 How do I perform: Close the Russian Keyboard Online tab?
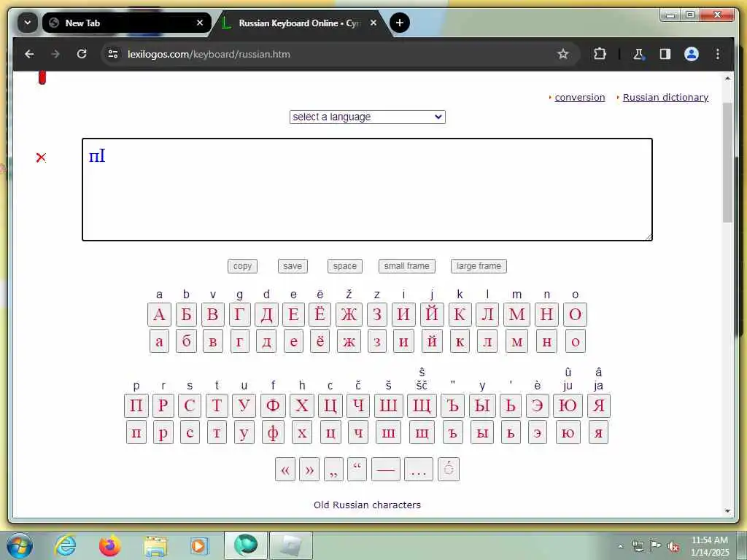coord(373,23)
